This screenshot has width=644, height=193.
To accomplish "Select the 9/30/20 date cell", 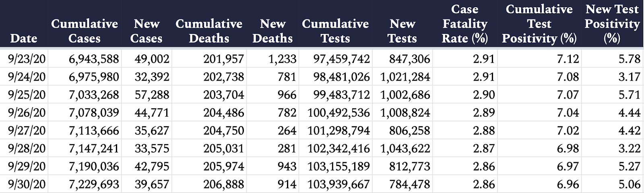I will click(x=27, y=184).
